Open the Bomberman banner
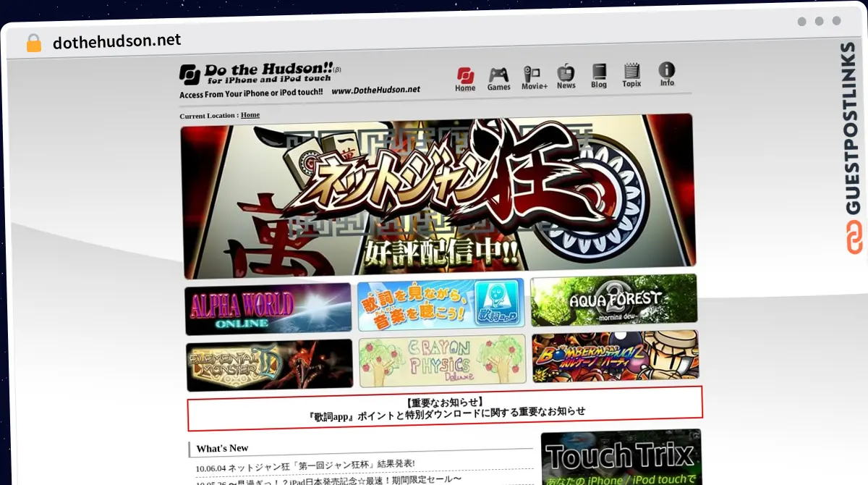The image size is (868, 485). point(616,356)
